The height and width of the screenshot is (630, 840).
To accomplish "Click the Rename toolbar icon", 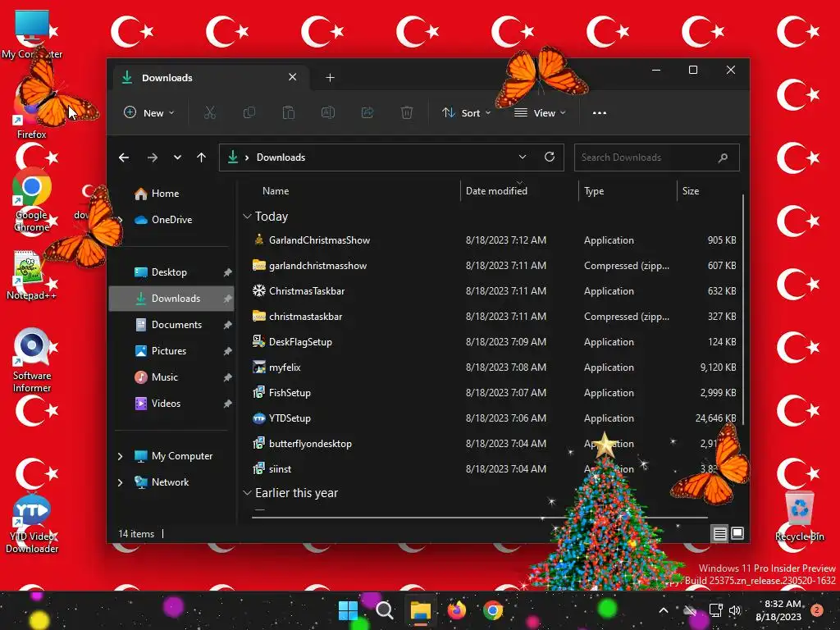I will (x=328, y=113).
